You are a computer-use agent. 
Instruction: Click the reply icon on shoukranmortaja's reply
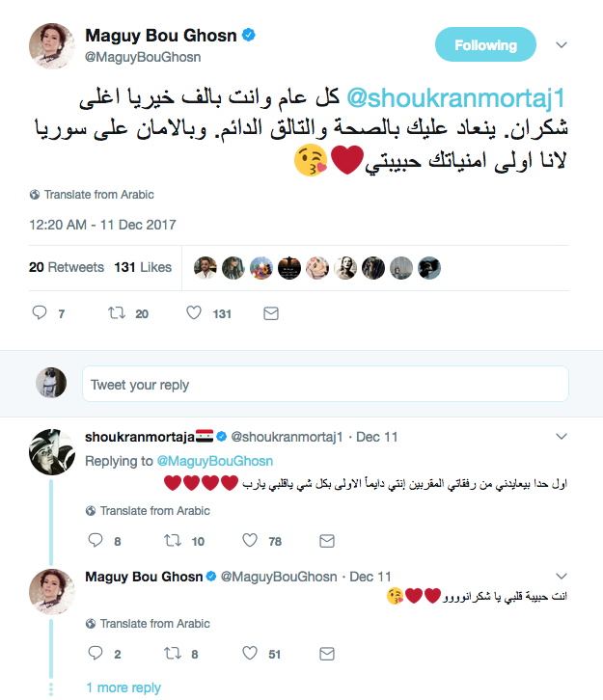pos(95,541)
